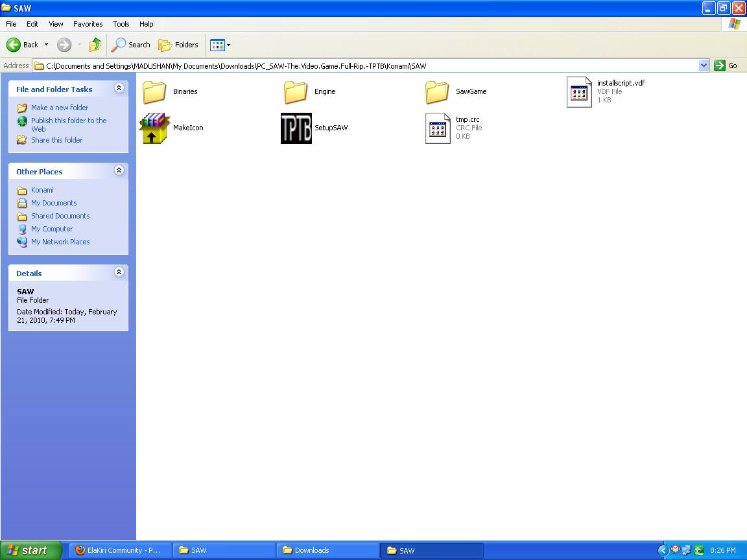Collapse the Other Places panel
This screenshot has height=560, width=747.
click(119, 170)
